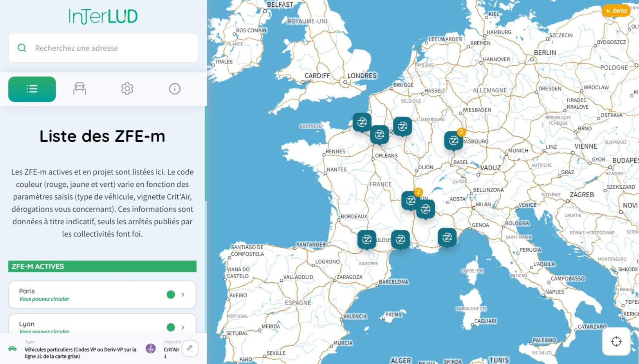639x364 pixels.
Task: Click the green car vehicle type icon
Action: pos(13,348)
